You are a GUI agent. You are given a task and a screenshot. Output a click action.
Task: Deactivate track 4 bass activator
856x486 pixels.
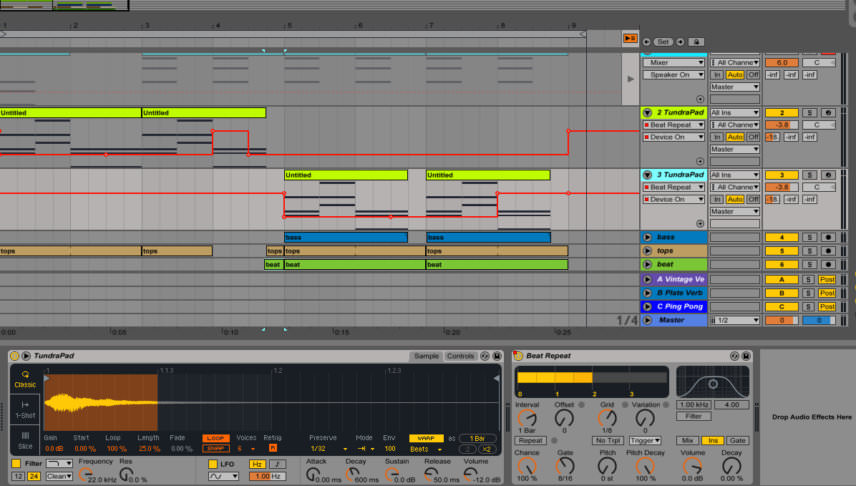click(781, 237)
